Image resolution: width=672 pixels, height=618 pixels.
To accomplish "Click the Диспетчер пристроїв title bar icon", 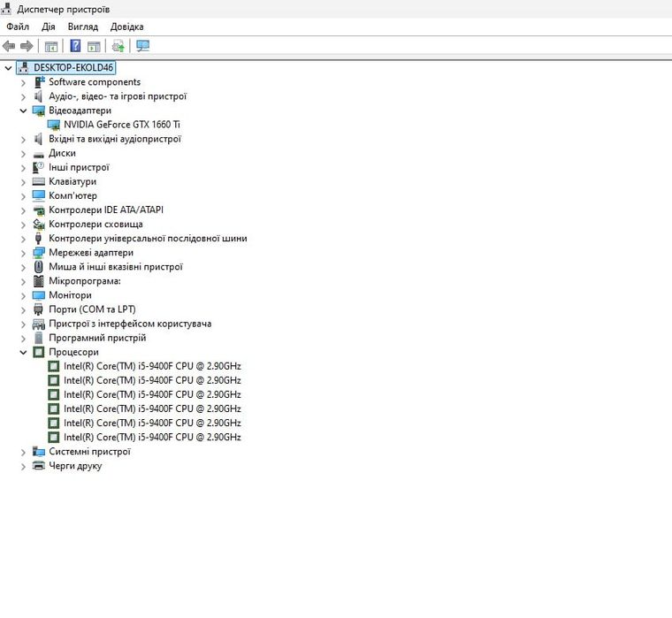I will 6,9.
